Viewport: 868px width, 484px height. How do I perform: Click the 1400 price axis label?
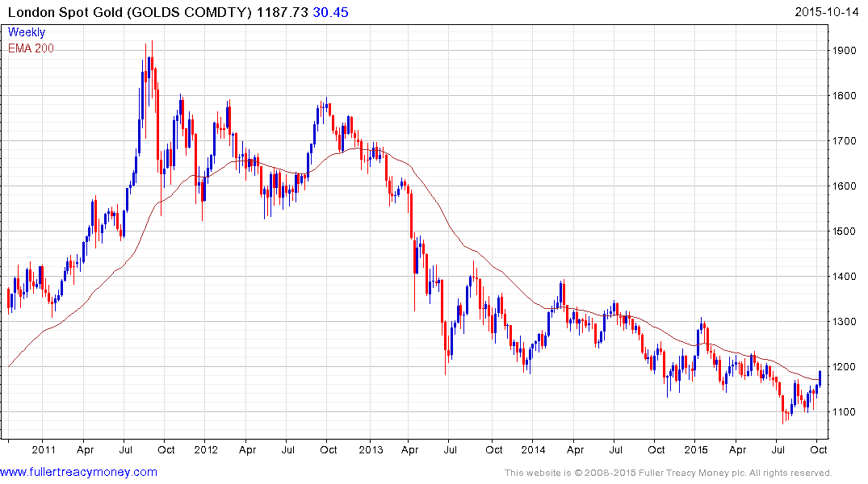845,277
